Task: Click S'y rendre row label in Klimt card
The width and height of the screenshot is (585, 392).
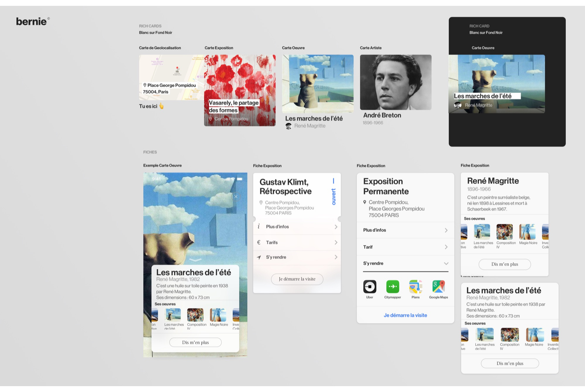Action: pyautogui.click(x=276, y=257)
